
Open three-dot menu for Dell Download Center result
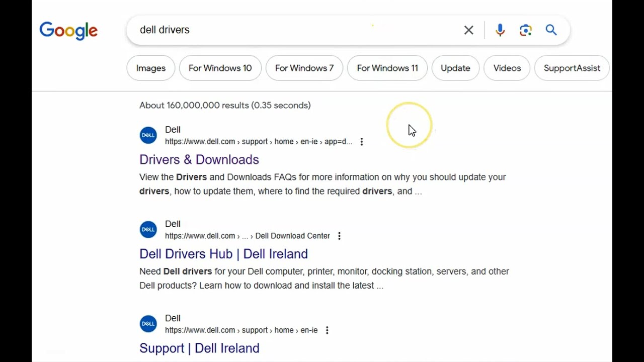[x=339, y=236]
